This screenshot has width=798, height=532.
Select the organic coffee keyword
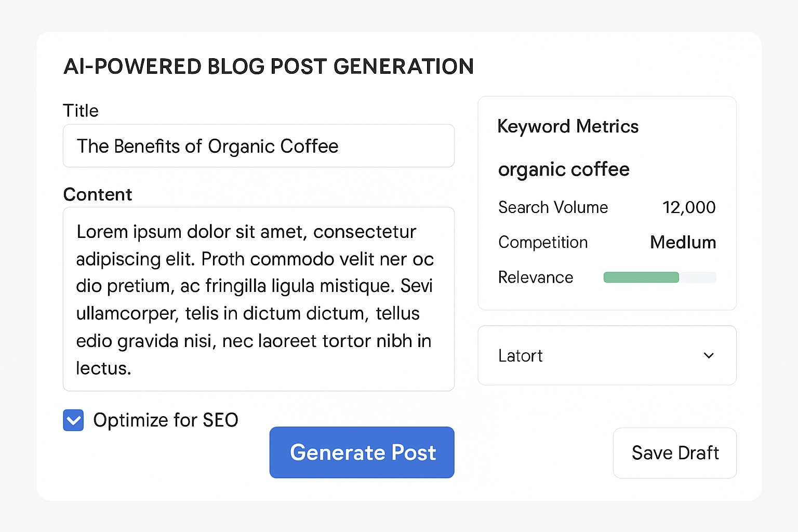click(x=564, y=169)
